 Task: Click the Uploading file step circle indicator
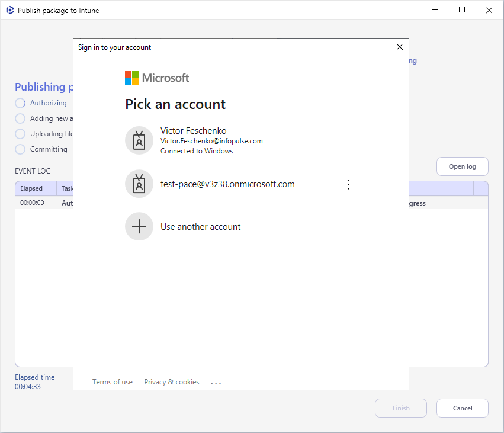point(20,134)
